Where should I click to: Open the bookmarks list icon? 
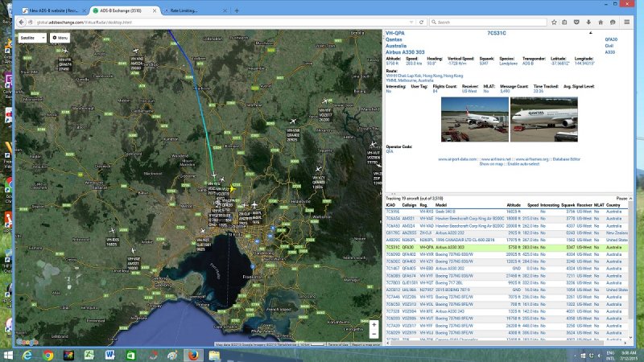coord(565,23)
